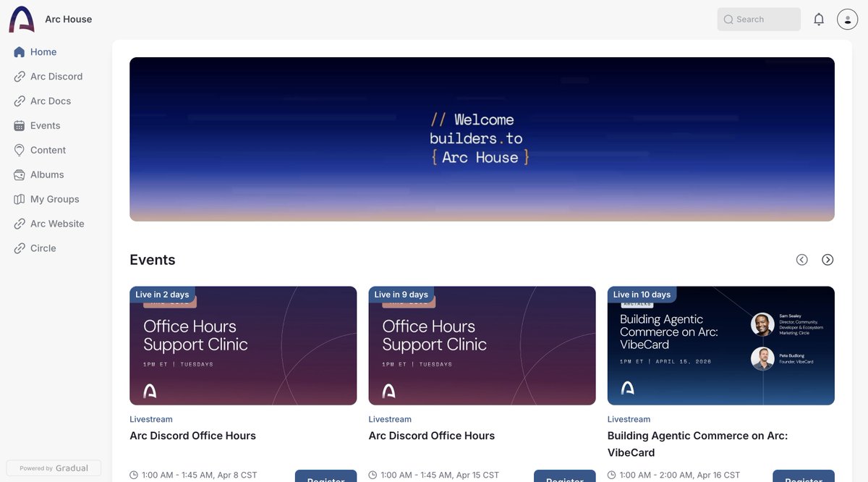Open the user profile avatar icon

(x=847, y=20)
